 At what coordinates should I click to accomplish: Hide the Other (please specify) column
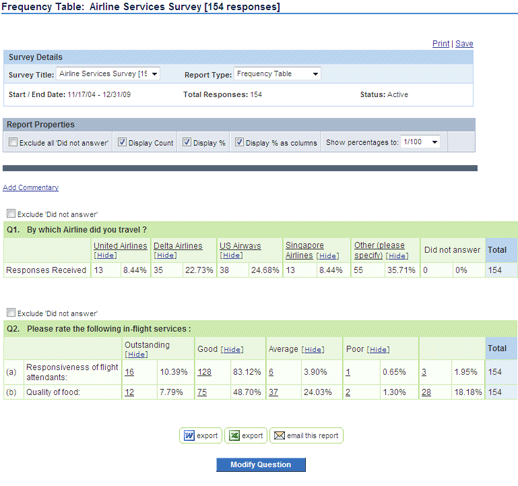tap(397, 256)
